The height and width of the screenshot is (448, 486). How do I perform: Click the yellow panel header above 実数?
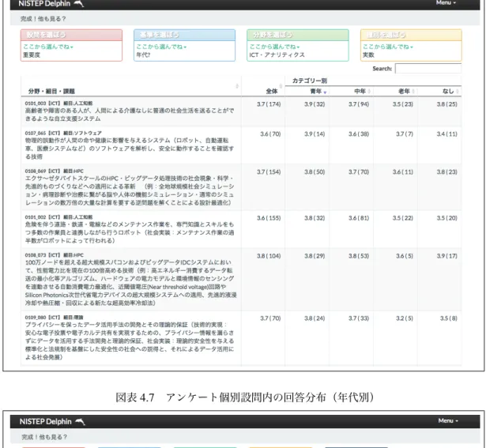click(411, 35)
